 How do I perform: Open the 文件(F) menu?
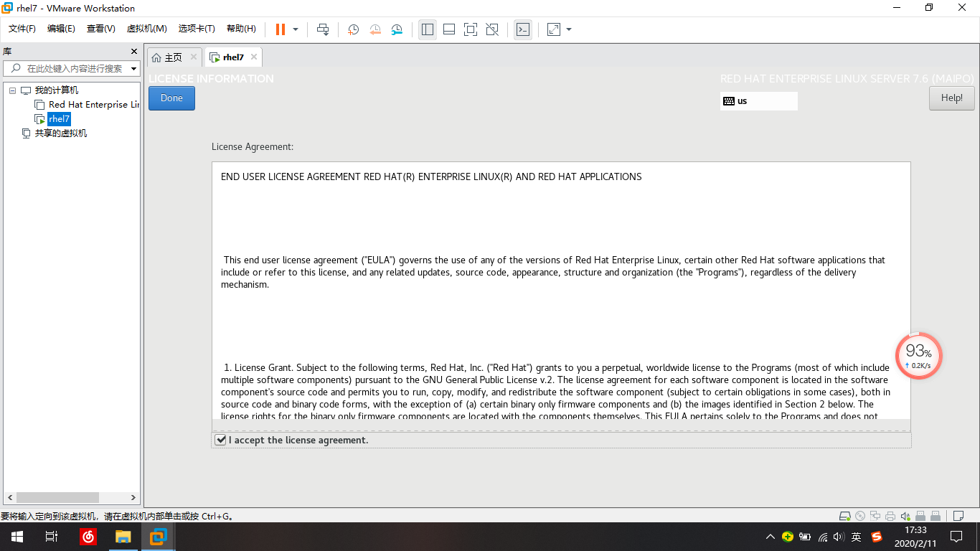[x=22, y=29]
